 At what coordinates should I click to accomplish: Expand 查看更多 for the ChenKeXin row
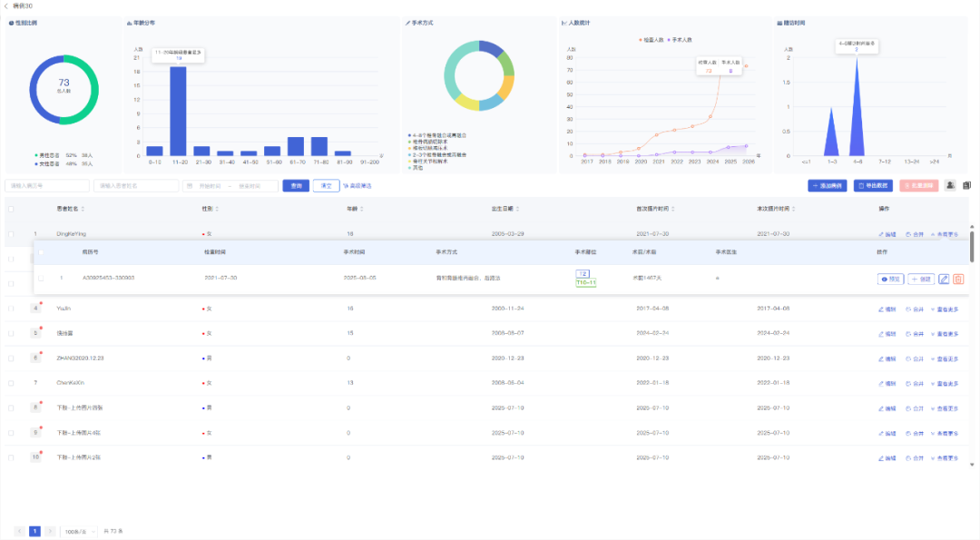pos(945,383)
